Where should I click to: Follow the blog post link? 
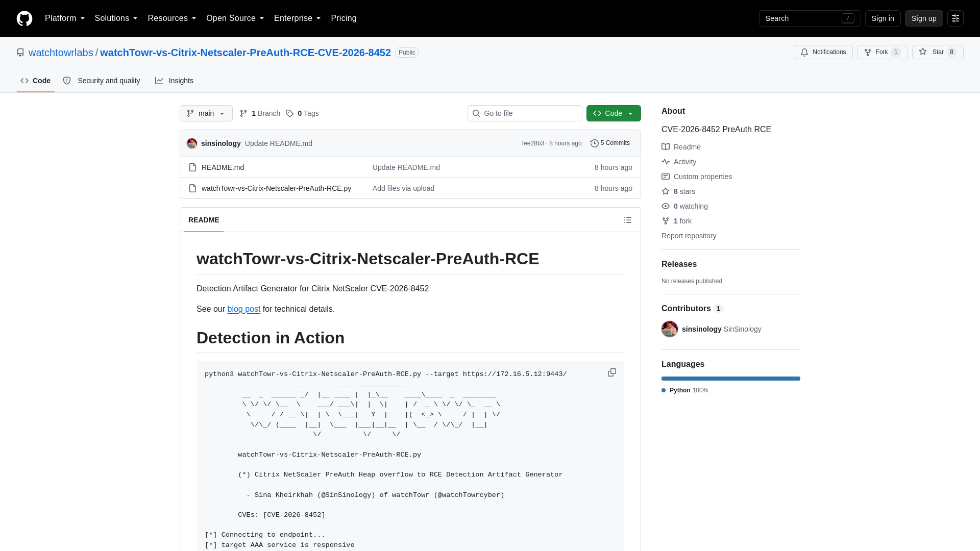243,309
